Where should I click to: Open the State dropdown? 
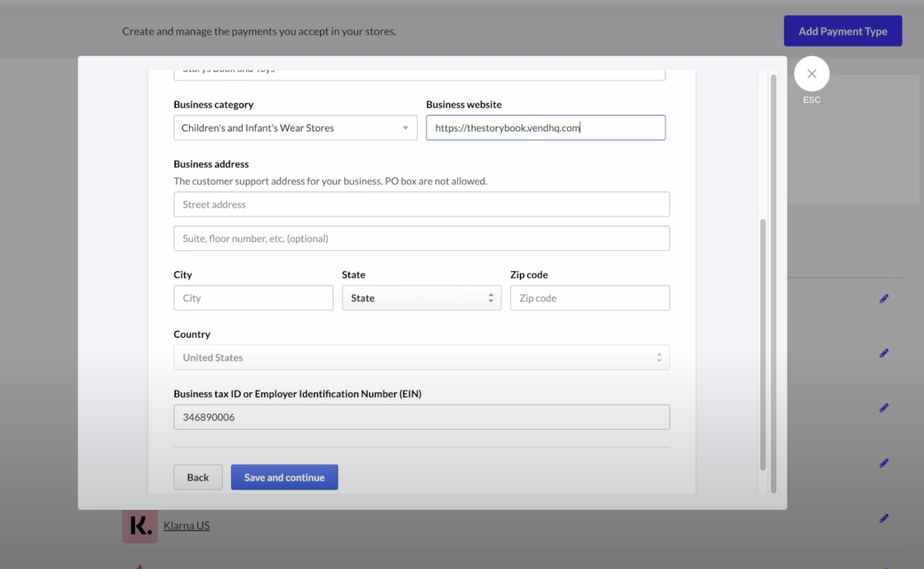421,298
